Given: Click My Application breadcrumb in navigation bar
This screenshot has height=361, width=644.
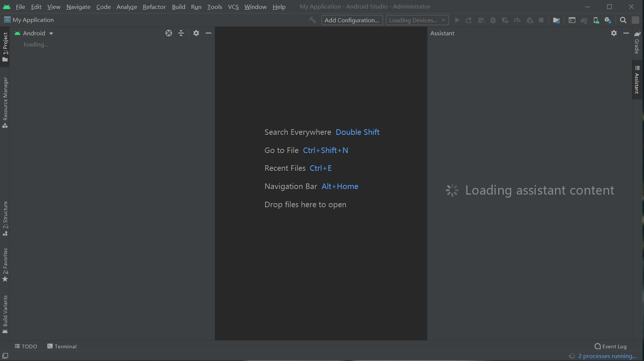Looking at the screenshot, I should (29, 20).
